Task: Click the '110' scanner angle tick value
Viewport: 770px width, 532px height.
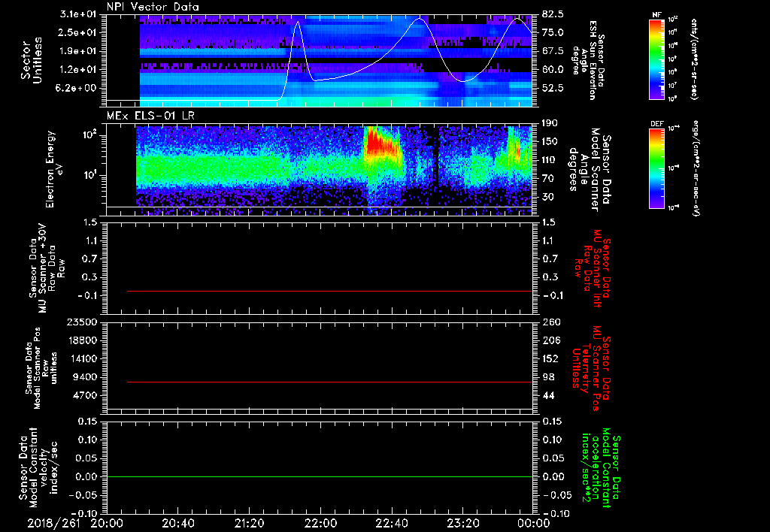Action: 550,160
